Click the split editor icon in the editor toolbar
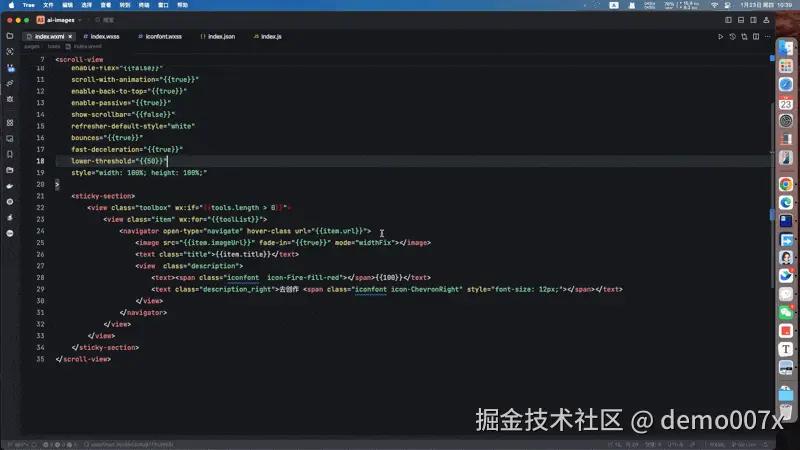 756,37
